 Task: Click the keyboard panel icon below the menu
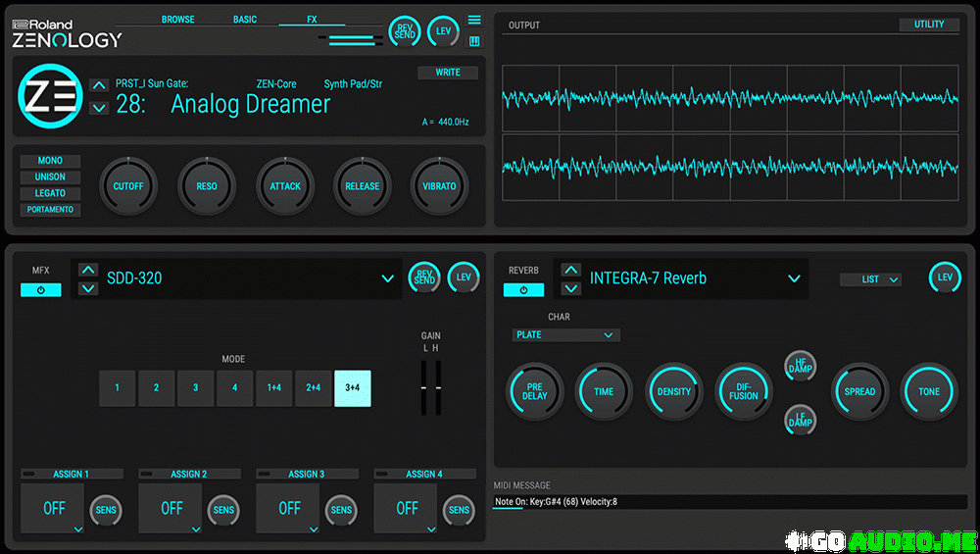tap(474, 41)
